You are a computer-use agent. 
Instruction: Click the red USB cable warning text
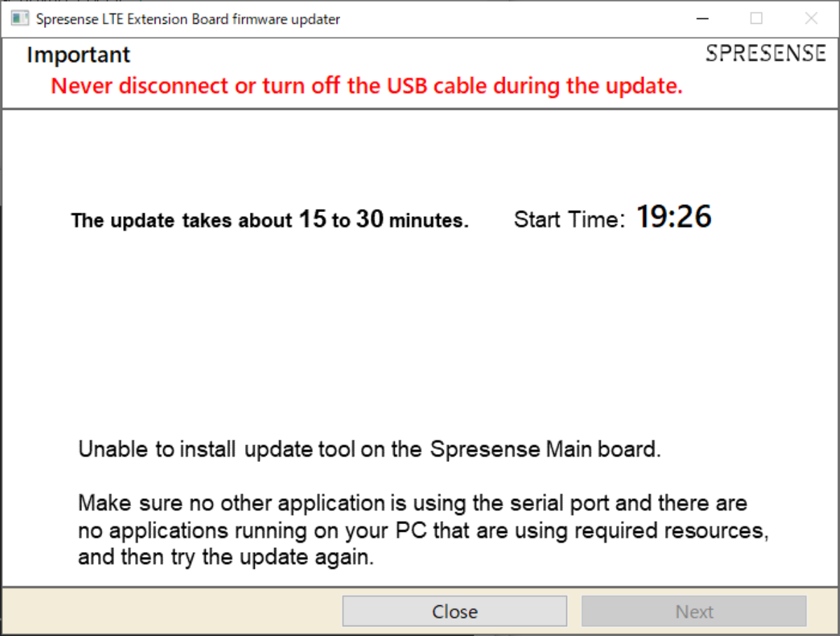367,86
